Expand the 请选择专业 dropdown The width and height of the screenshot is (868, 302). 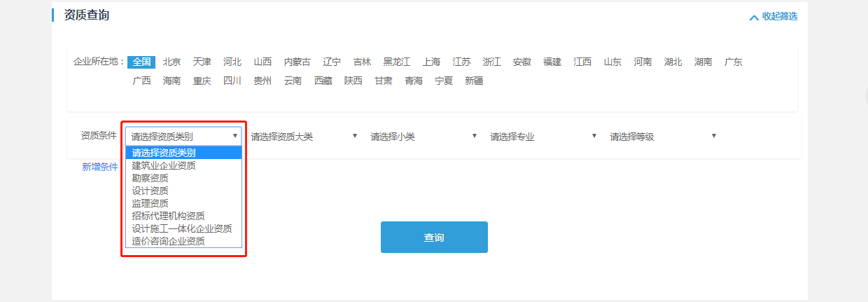pos(543,137)
